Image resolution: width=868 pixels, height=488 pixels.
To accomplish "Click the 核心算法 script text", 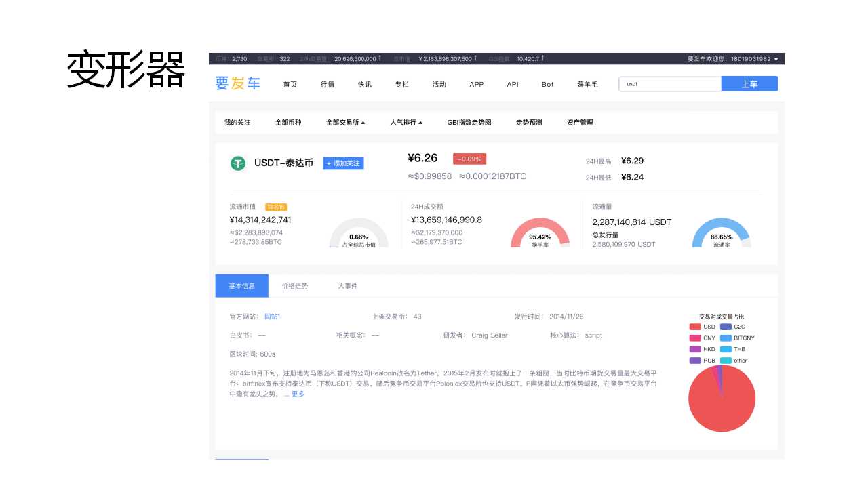I will 576,335.
